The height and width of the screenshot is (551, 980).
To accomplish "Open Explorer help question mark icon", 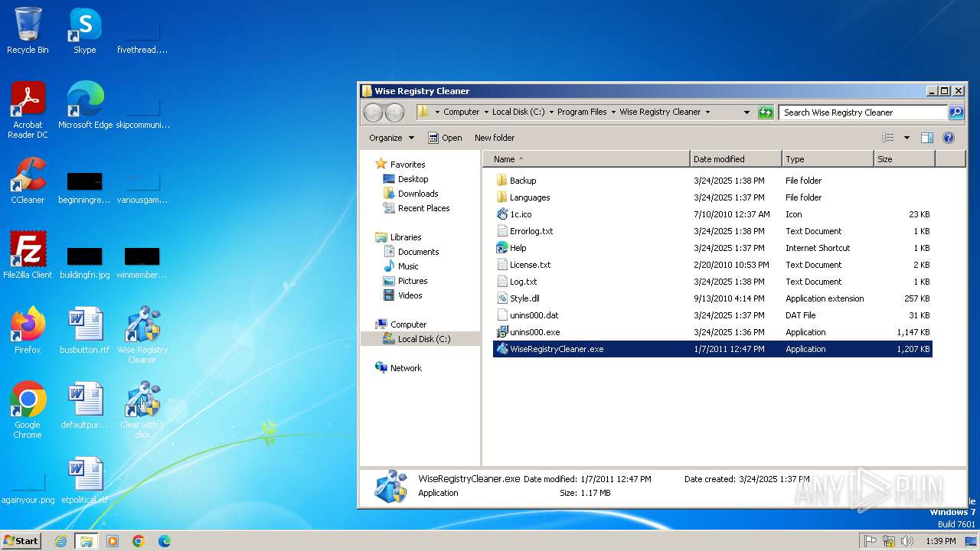I will 949,138.
